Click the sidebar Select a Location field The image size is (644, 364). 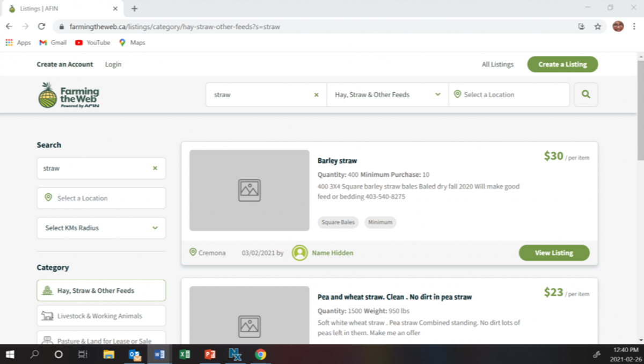(x=101, y=198)
